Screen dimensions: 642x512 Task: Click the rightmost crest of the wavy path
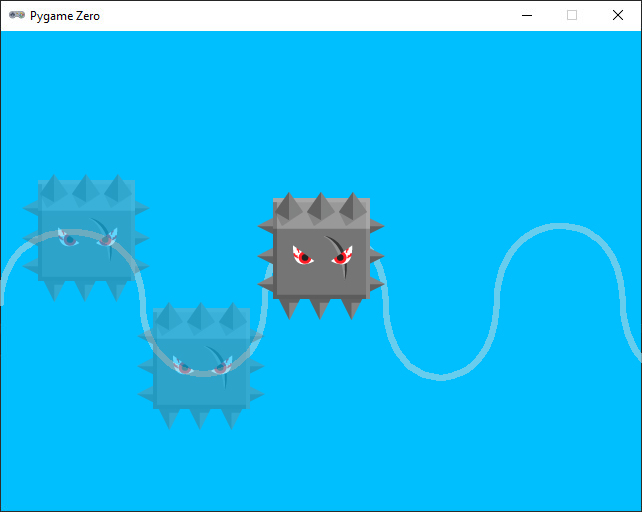tap(553, 231)
